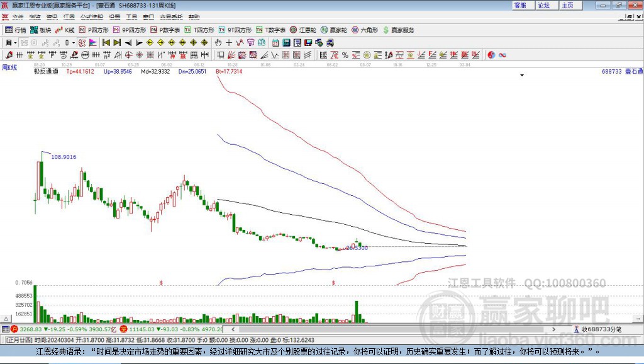Click the red floppy disk save icon
644x364 pixels.
point(308,42)
